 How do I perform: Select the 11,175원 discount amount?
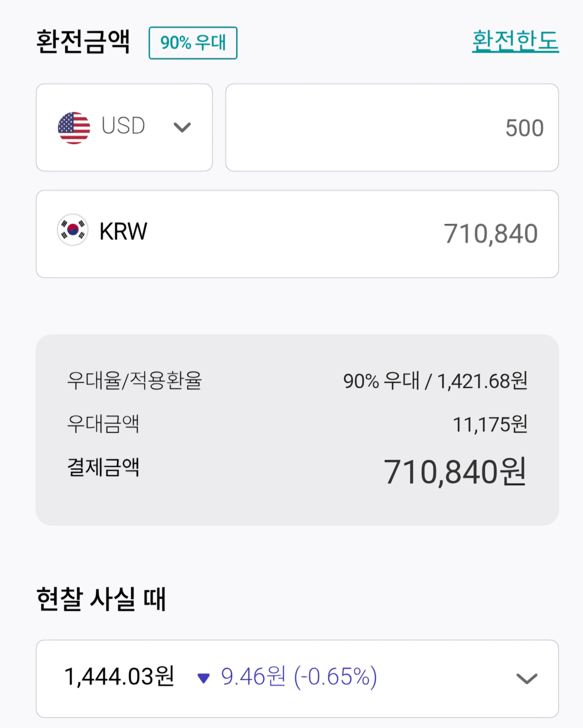click(490, 425)
